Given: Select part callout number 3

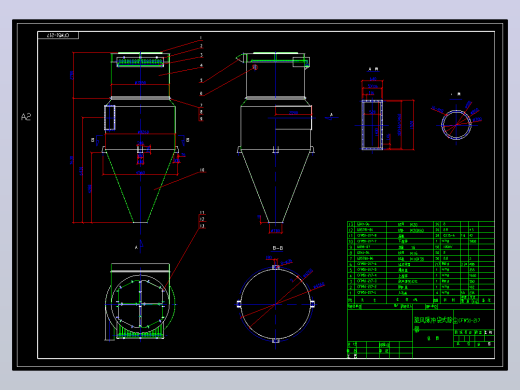Looking at the screenshot, I should coord(201,55).
